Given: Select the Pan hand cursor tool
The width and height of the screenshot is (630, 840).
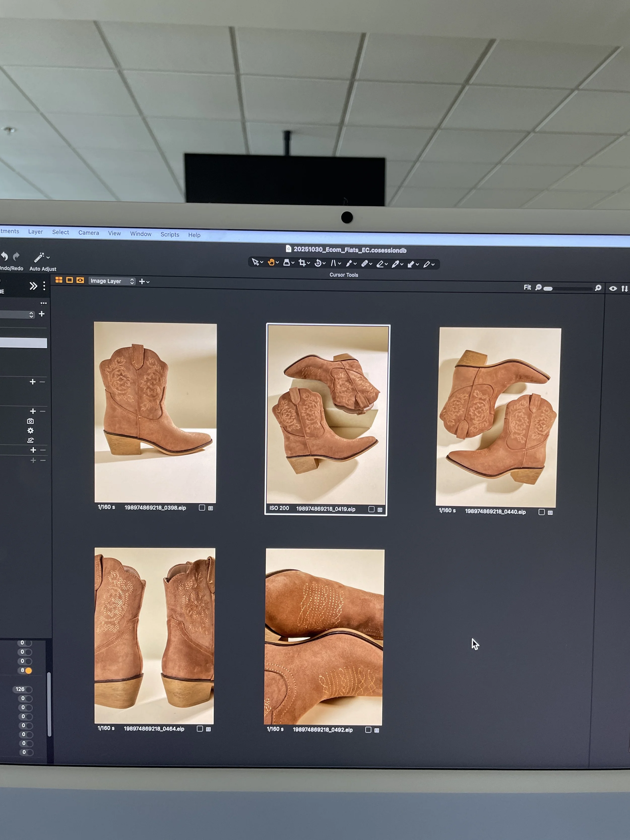Looking at the screenshot, I should click(271, 262).
